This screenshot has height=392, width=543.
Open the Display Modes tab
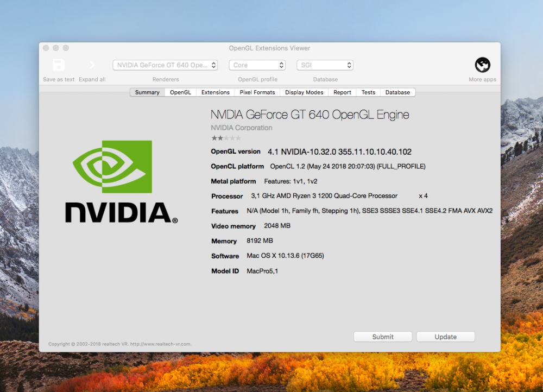point(304,92)
